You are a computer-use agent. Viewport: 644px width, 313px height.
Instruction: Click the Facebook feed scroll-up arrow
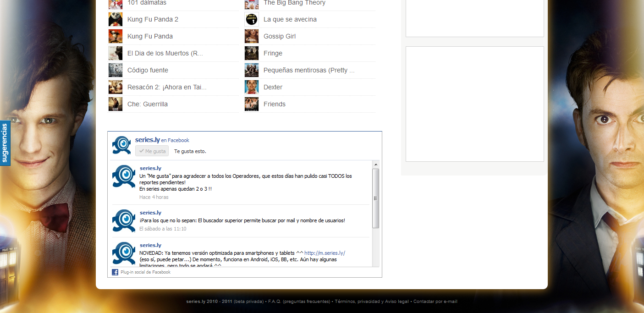376,164
